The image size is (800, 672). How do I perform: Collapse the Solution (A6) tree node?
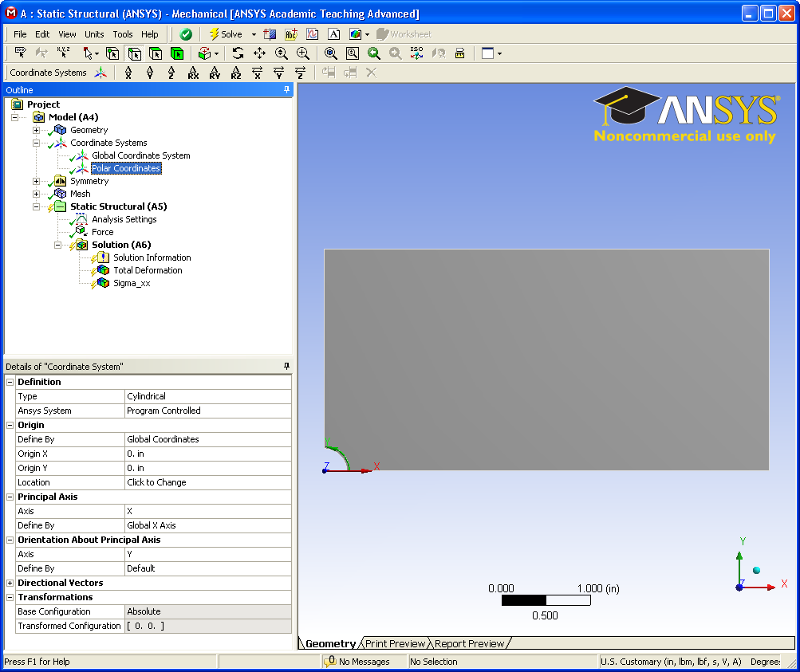57,246
